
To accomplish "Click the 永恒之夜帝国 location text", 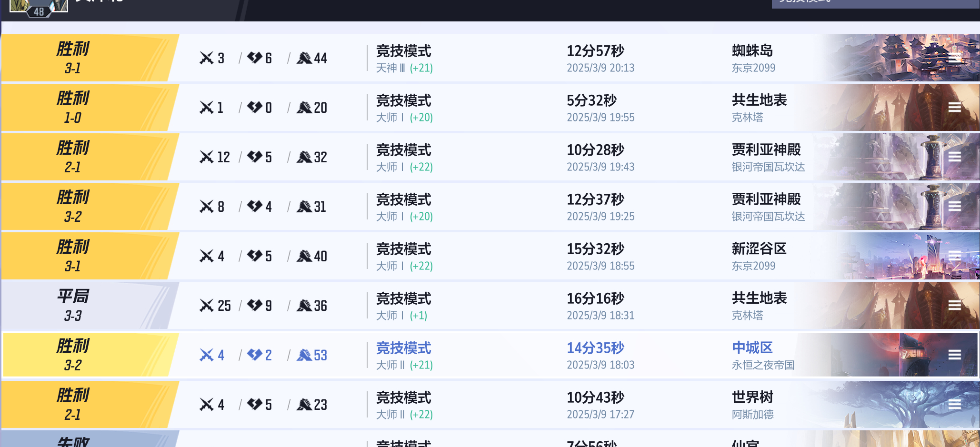I will 763,365.
